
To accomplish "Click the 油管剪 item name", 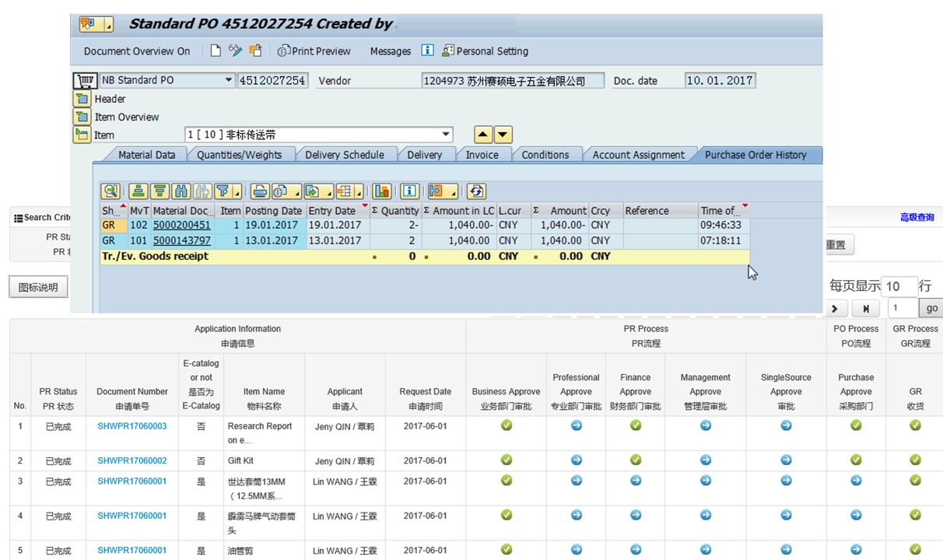I will (x=240, y=551).
